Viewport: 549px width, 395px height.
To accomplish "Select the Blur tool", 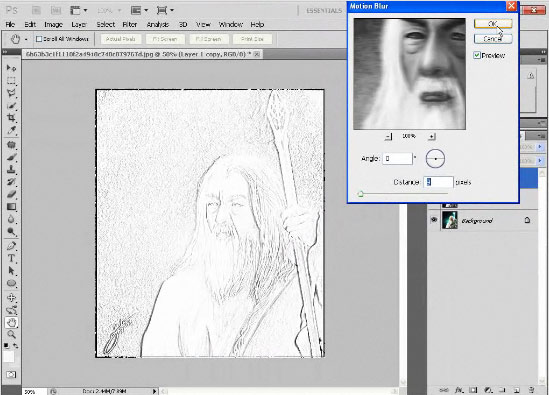I will pos(11,219).
